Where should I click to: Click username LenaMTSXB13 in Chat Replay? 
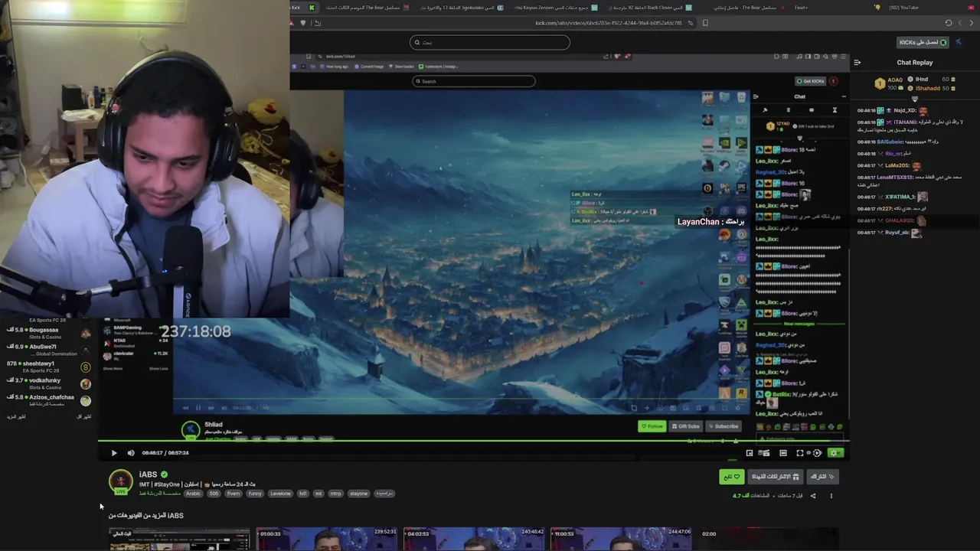coord(895,178)
